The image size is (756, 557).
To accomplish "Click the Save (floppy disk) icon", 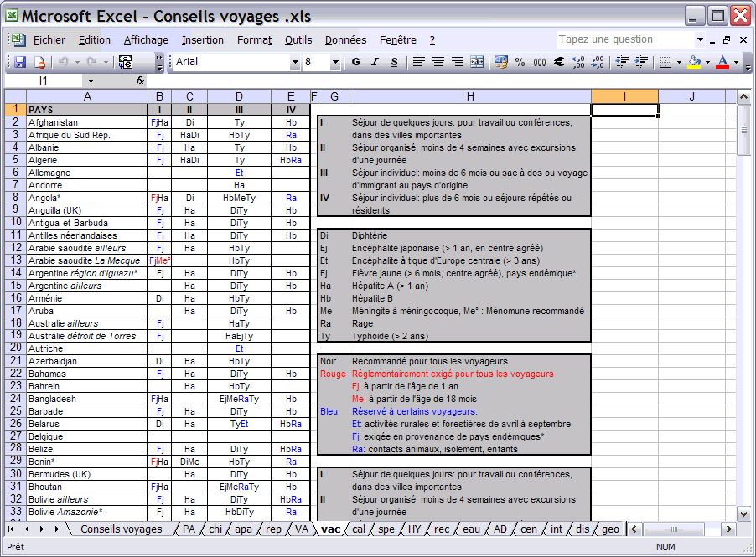I will [x=20, y=62].
